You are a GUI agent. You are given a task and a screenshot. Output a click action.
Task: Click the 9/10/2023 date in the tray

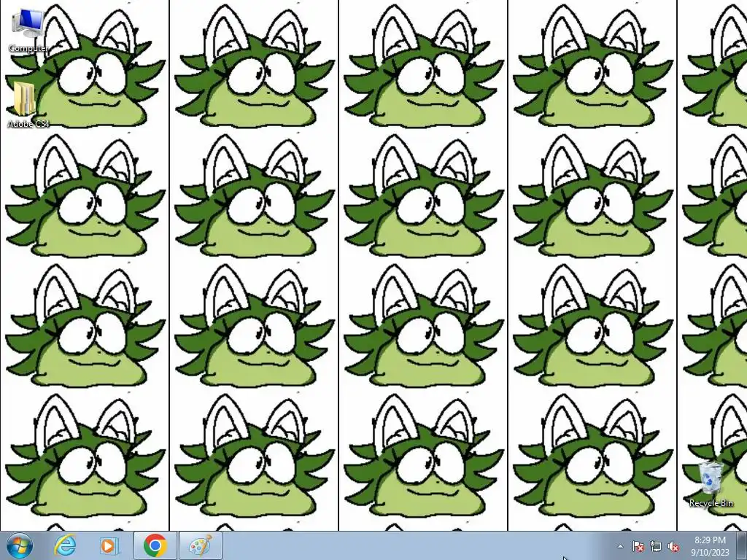coord(710,553)
